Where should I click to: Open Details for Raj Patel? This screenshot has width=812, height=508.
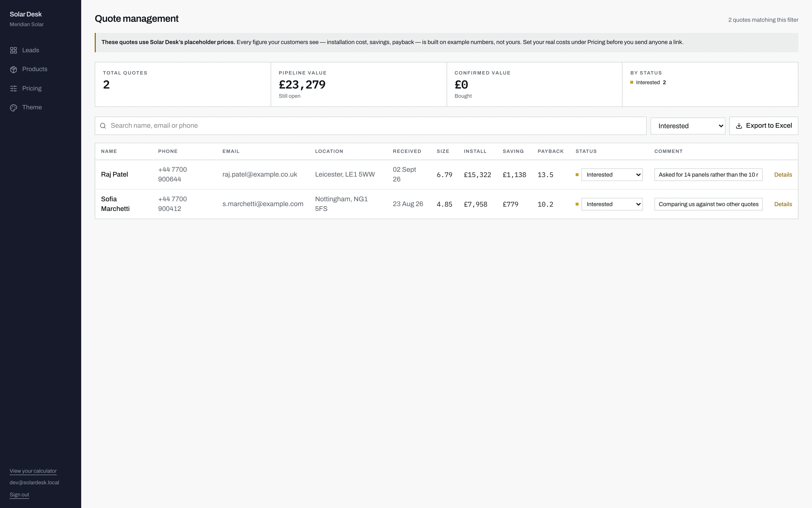pos(783,175)
